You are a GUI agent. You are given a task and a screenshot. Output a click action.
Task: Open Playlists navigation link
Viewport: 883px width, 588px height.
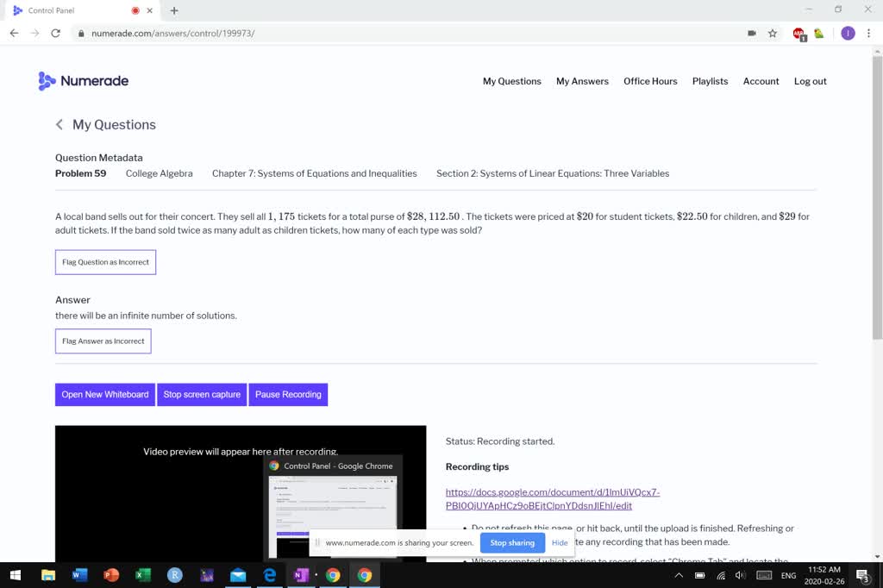(x=710, y=81)
